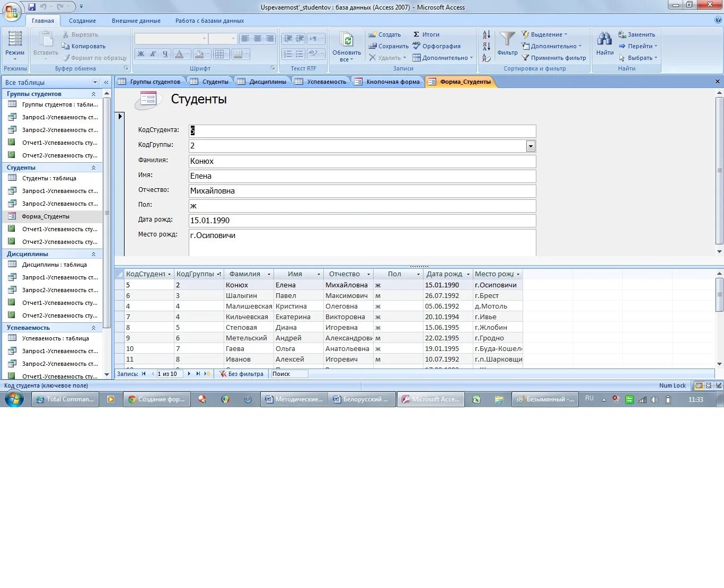This screenshot has height=588, width=724.
Task: Click the numbered list icon
Action: click(288, 54)
